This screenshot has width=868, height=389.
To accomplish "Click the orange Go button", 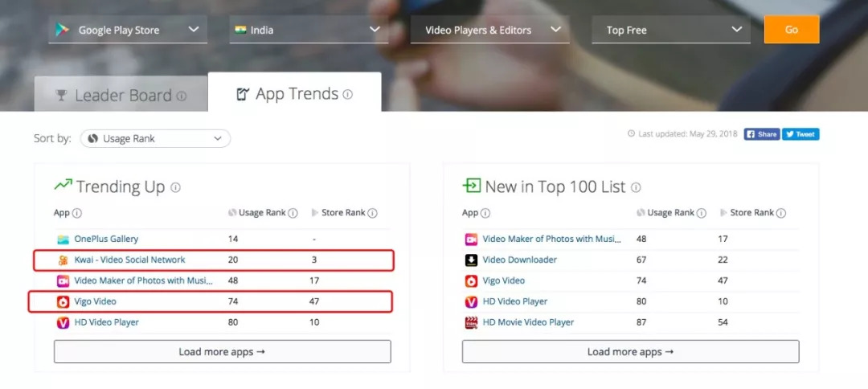I will tap(792, 29).
